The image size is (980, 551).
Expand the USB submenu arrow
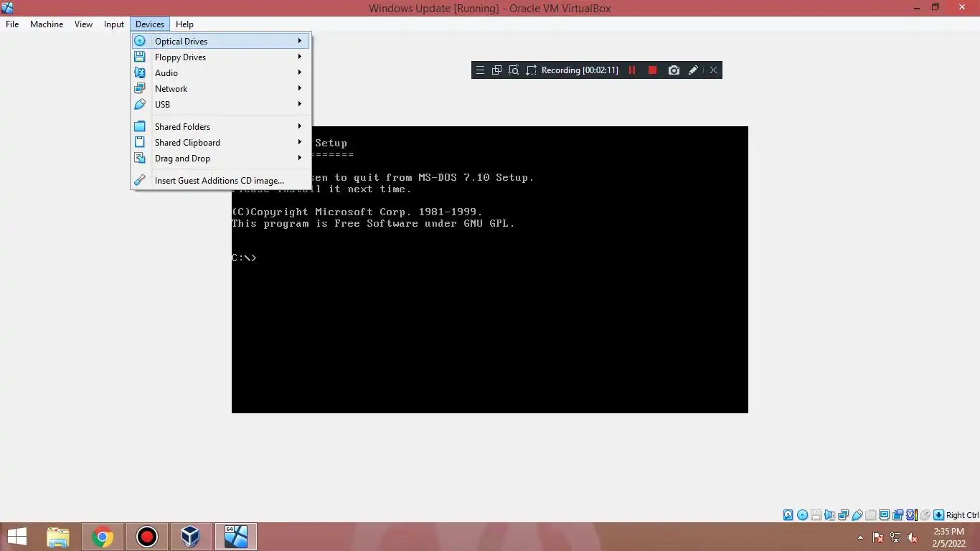300,104
